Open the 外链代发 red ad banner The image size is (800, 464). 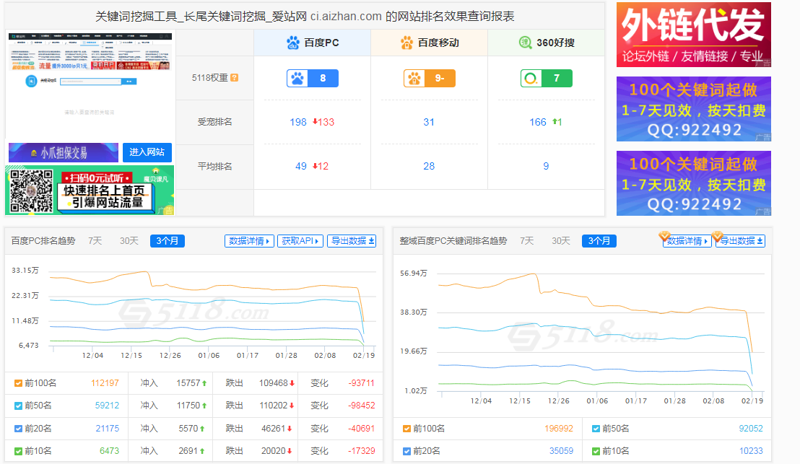pos(693,35)
